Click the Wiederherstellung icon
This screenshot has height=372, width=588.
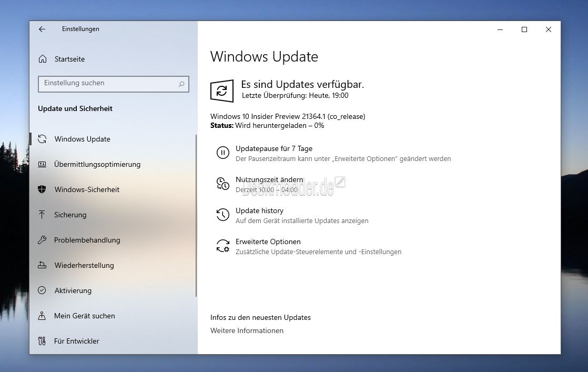pos(42,265)
